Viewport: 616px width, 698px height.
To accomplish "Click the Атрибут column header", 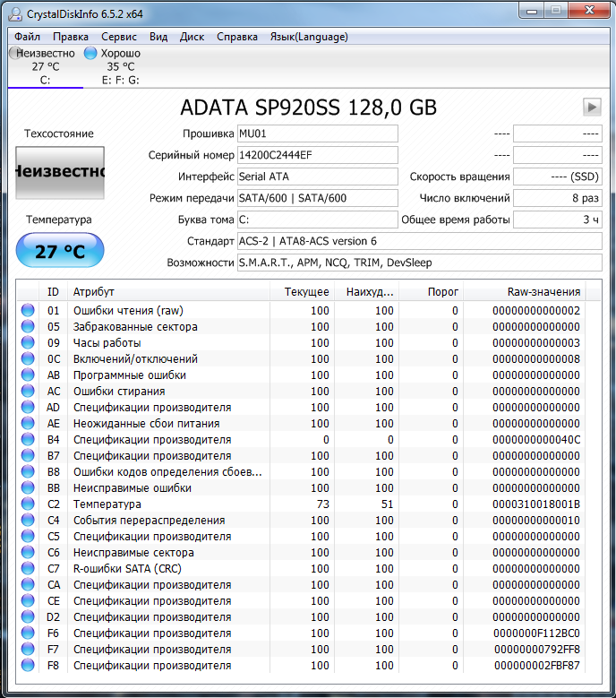I will (168, 292).
